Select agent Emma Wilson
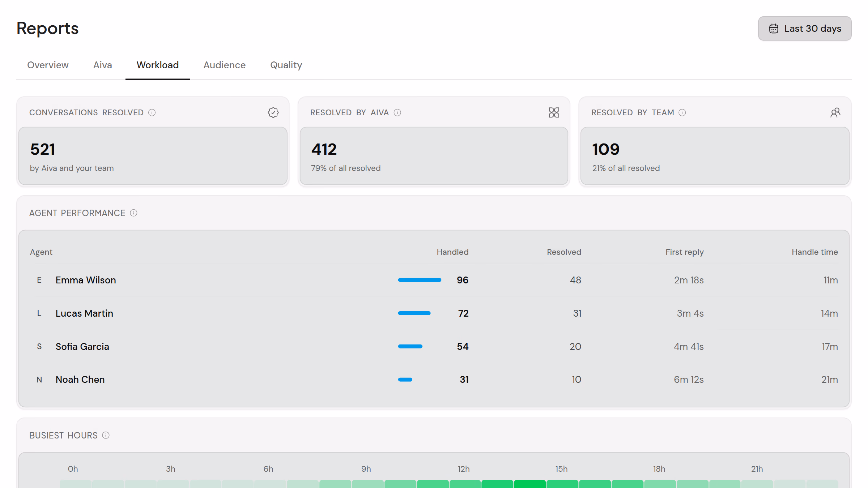The width and height of the screenshot is (868, 488). click(x=86, y=280)
